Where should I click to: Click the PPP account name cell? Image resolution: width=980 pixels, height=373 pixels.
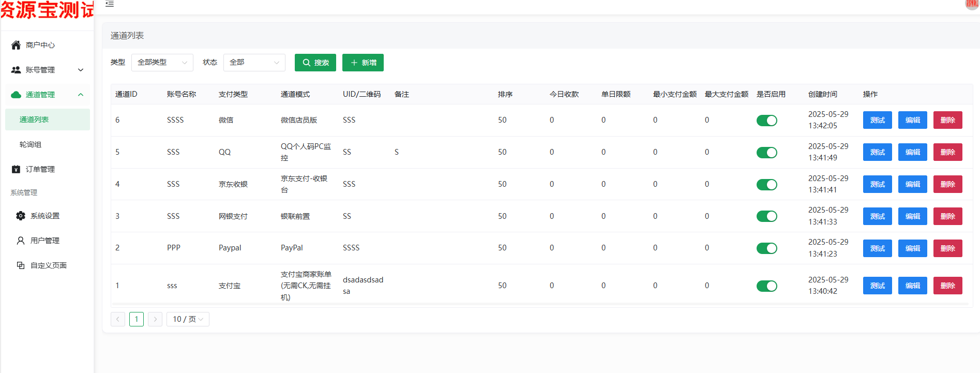click(x=174, y=248)
